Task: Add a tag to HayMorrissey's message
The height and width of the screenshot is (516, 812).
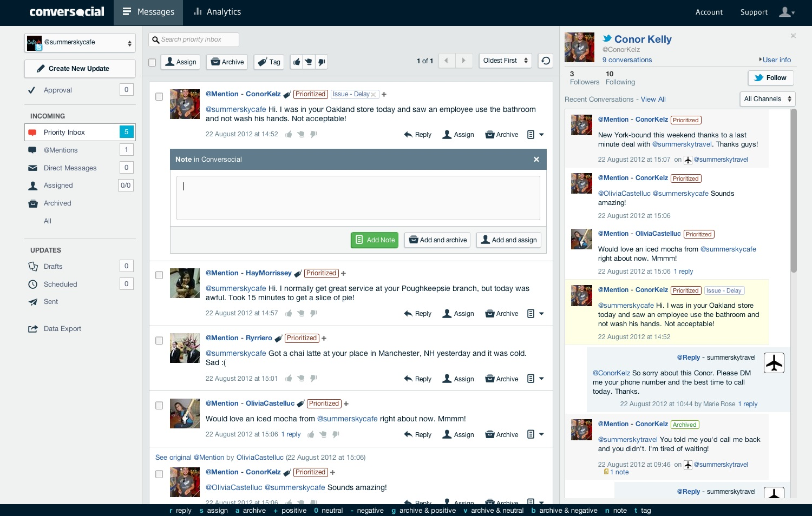Action: pos(343,274)
